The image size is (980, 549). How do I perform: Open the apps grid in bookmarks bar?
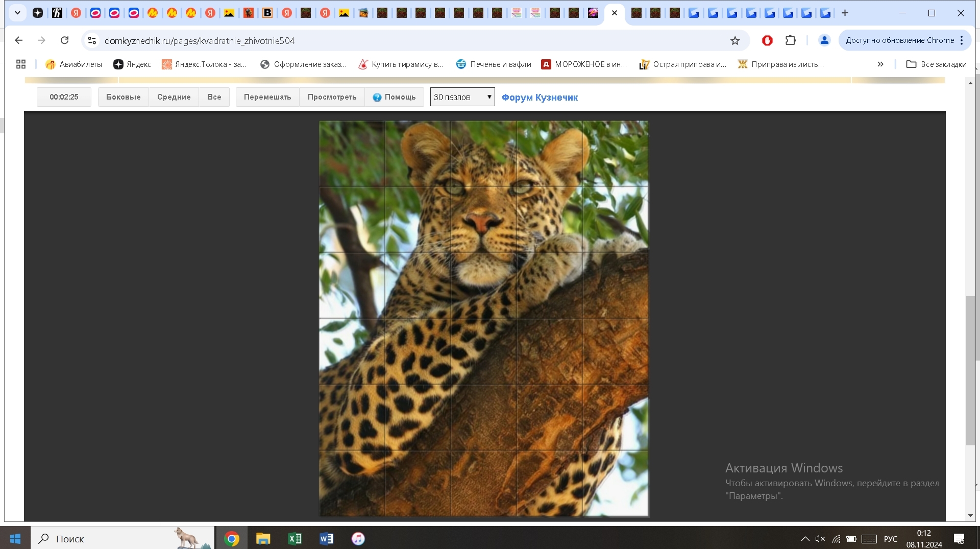point(21,64)
